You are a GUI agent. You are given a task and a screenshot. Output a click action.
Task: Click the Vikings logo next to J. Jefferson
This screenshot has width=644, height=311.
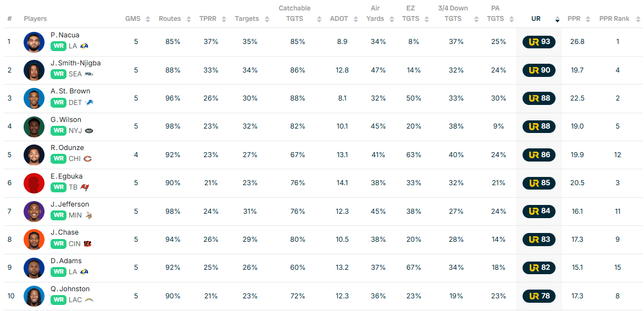[x=88, y=215]
